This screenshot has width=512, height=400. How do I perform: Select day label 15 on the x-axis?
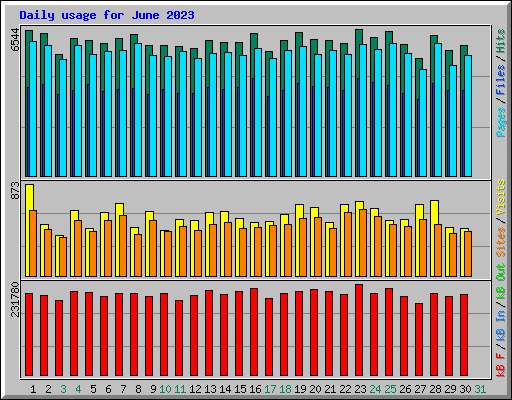[x=240, y=389]
